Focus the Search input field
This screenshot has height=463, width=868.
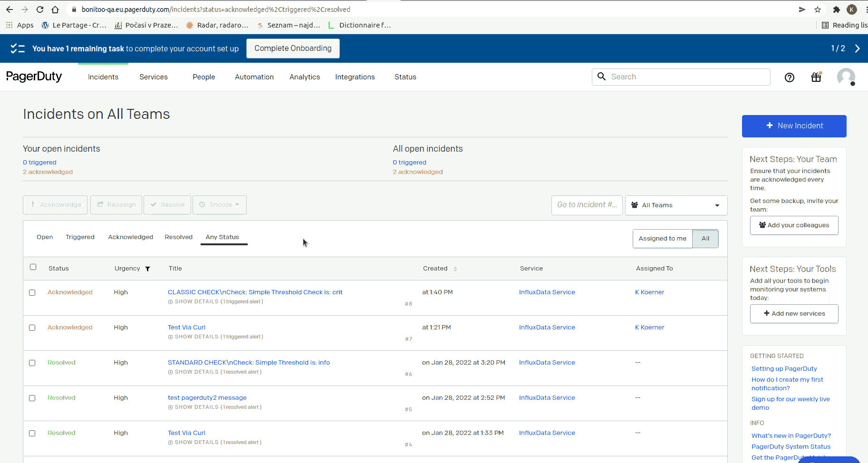[x=681, y=77]
